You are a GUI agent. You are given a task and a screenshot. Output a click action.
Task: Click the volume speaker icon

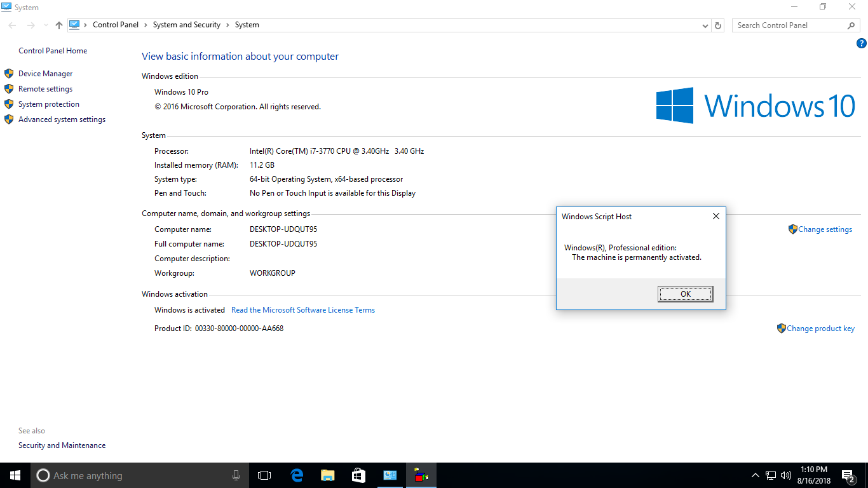786,475
